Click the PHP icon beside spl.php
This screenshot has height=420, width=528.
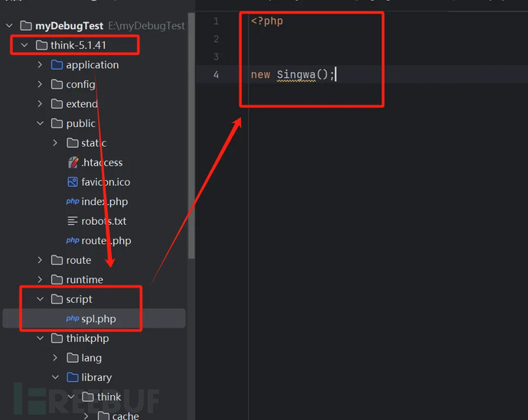point(73,318)
